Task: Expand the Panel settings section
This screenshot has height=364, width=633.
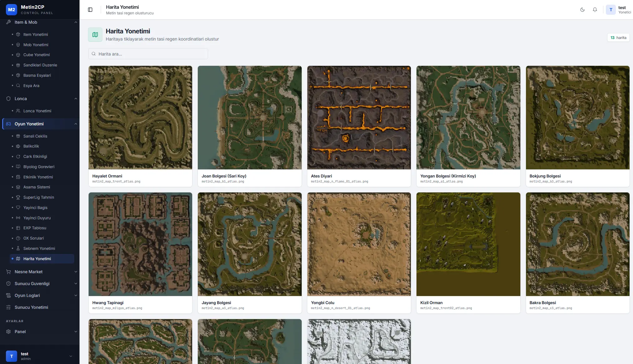Action: (76, 332)
